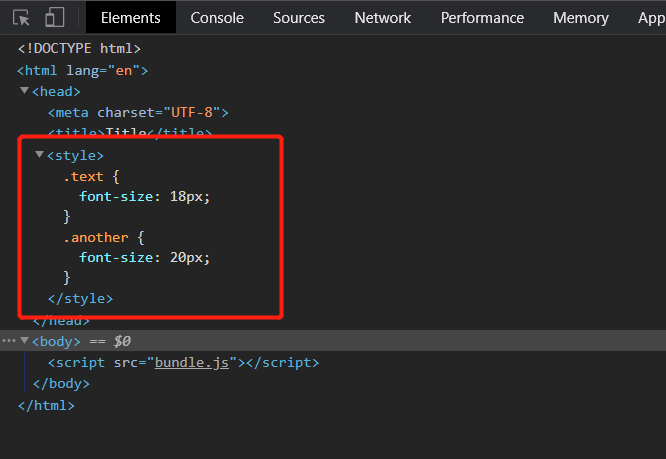
Task: Switch to the Console tab
Action: point(217,17)
